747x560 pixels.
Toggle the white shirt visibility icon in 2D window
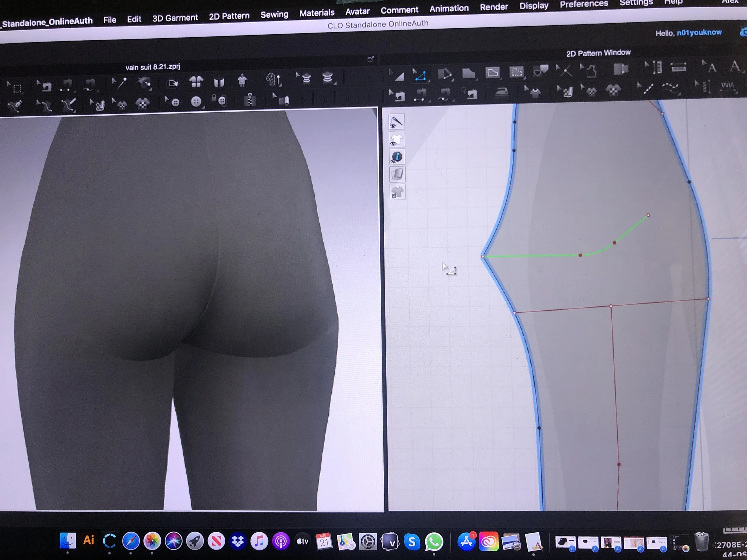(397, 139)
